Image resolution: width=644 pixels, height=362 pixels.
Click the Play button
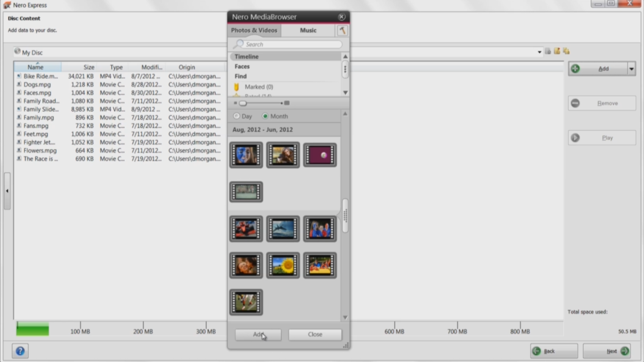coord(602,138)
